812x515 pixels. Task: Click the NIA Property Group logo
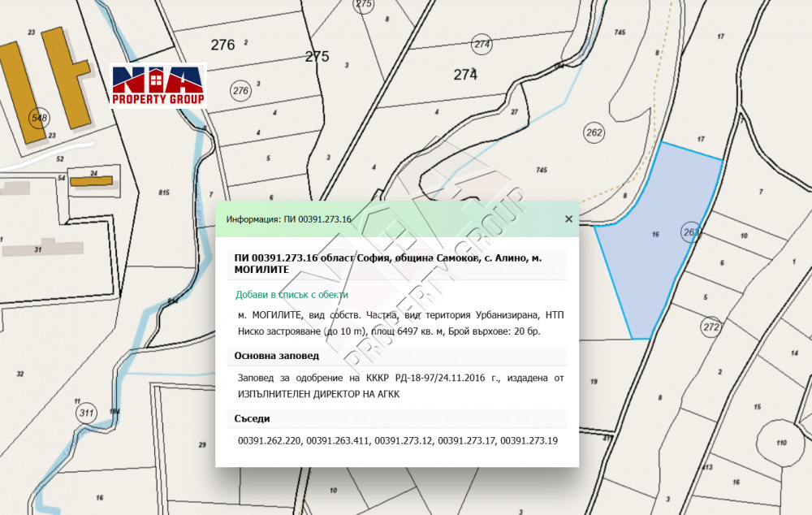tap(158, 85)
